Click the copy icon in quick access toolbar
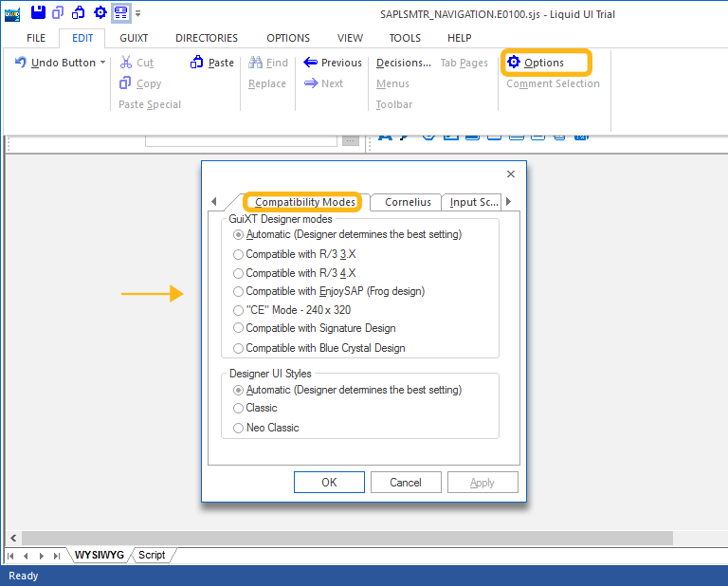The image size is (728, 586). 59,12
